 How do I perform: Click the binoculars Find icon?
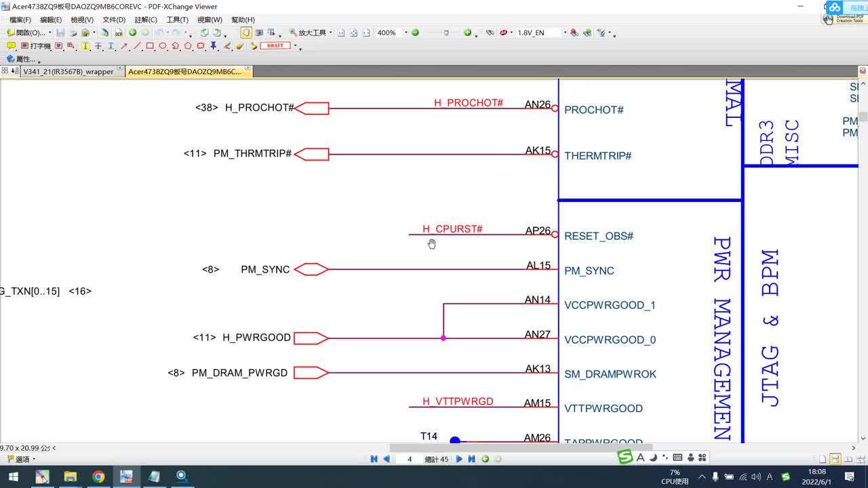[489, 33]
